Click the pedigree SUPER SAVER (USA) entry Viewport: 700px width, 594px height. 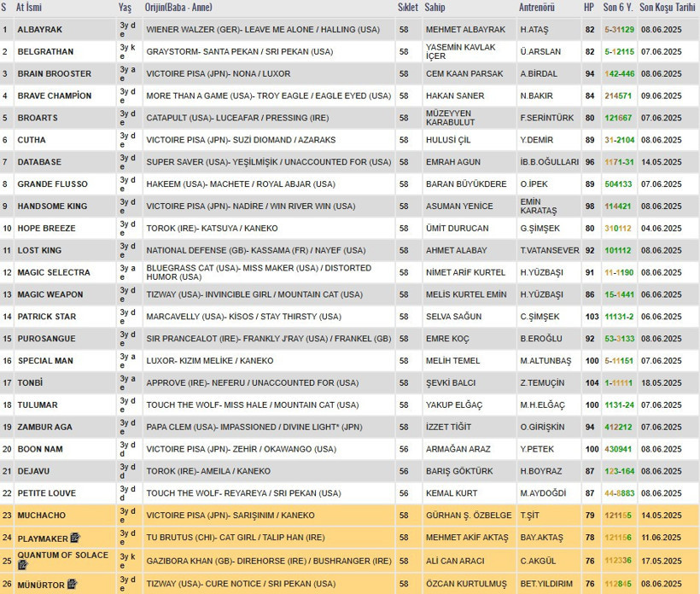[185, 162]
